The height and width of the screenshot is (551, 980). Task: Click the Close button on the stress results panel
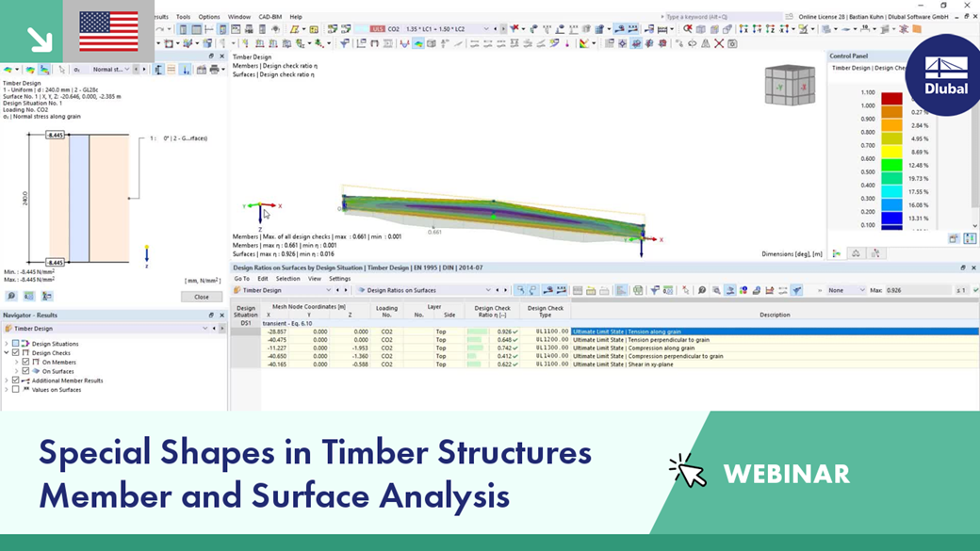pyautogui.click(x=202, y=297)
